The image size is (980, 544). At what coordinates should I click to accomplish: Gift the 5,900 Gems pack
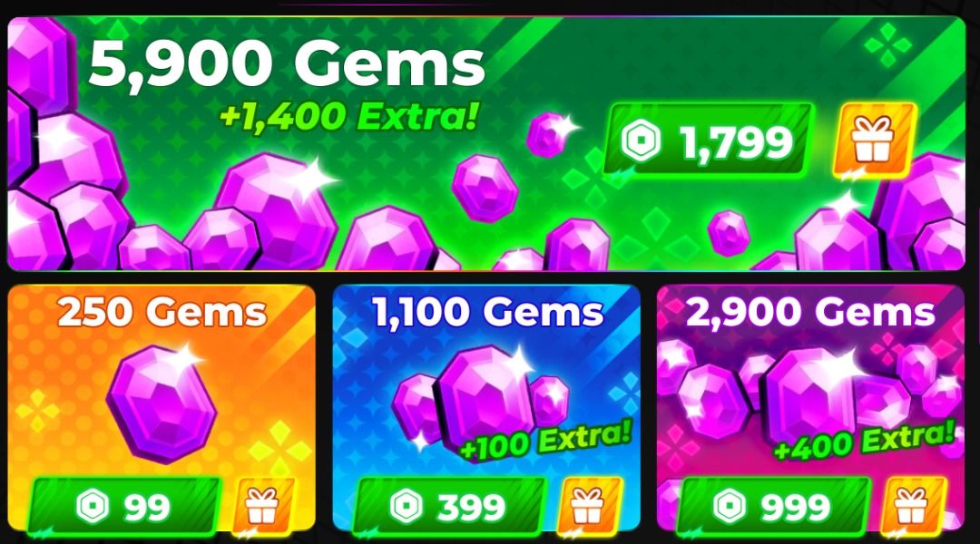(875, 141)
